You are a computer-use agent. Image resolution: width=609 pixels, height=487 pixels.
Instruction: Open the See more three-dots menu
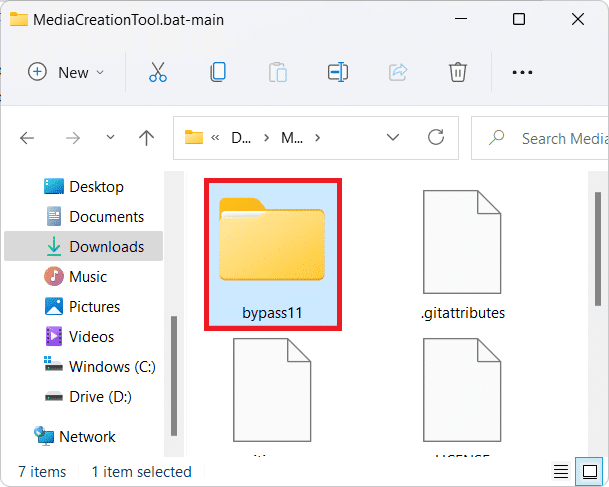point(522,72)
